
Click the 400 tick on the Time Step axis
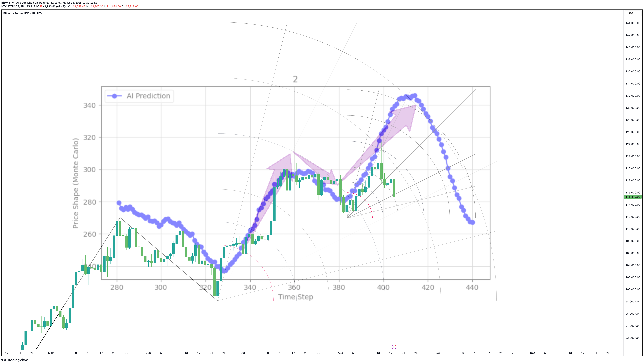point(383,287)
